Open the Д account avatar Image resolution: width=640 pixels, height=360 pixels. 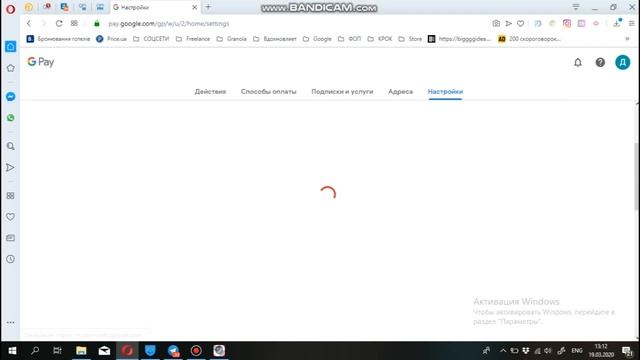pyautogui.click(x=622, y=62)
